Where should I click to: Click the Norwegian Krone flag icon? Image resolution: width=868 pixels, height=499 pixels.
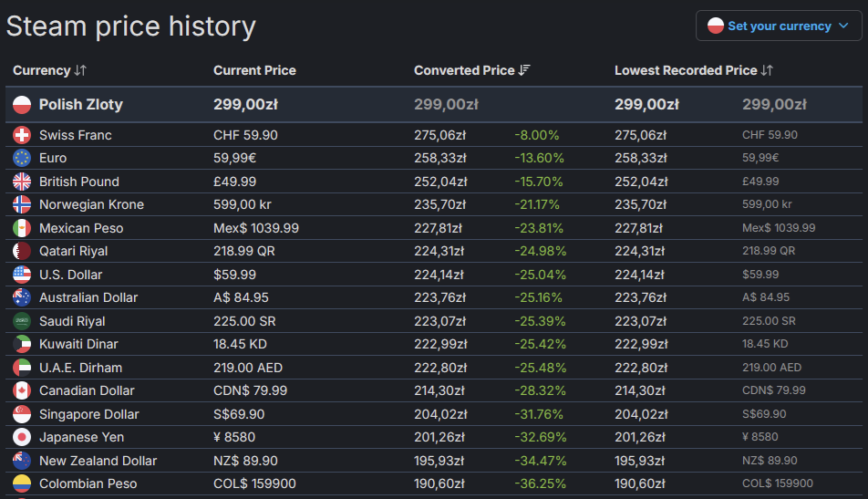22,205
